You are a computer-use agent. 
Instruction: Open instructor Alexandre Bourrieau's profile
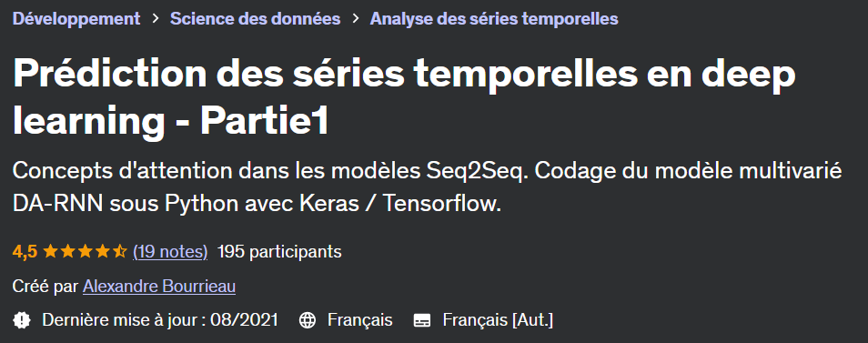tap(159, 287)
